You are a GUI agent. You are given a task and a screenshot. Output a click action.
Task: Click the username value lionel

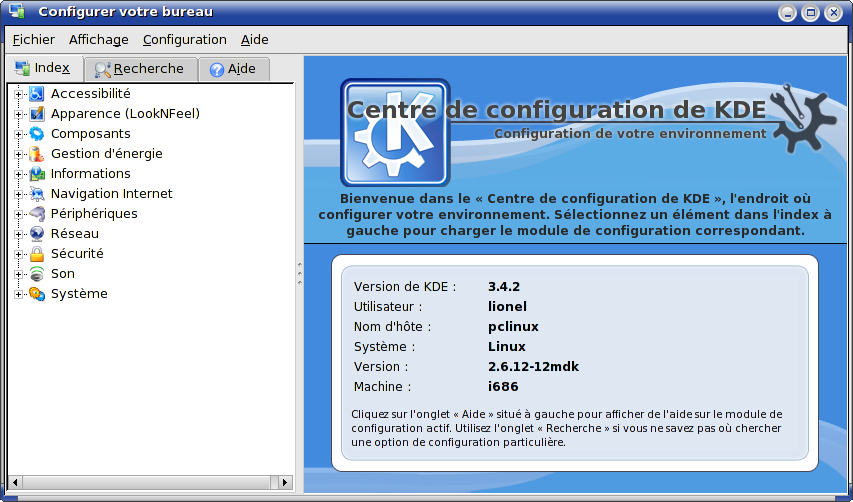[x=508, y=307]
